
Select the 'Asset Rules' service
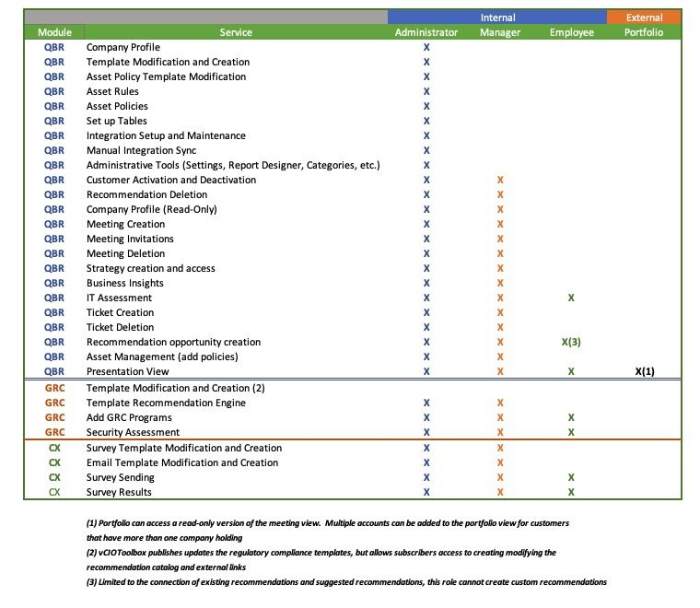[112, 91]
